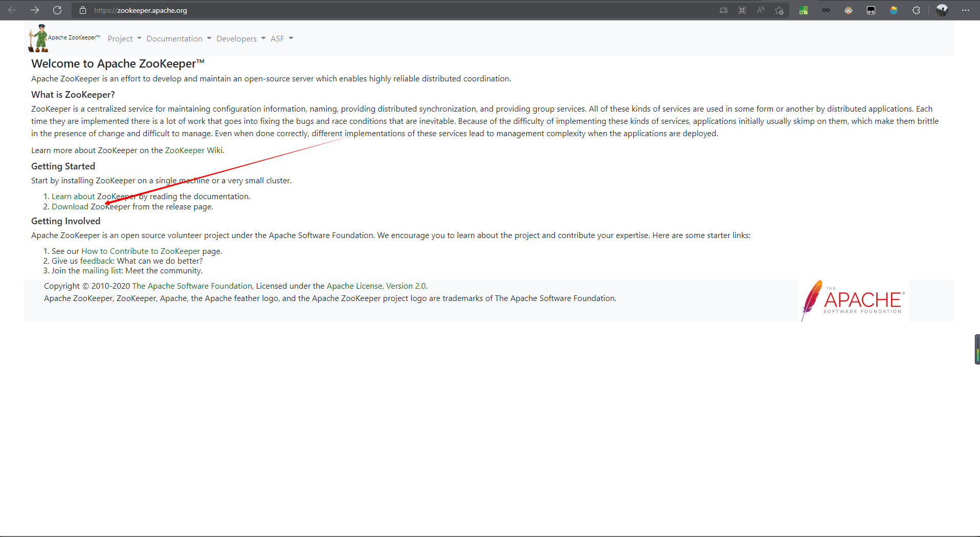Open Apache License, Version 2.0 link
This screenshot has height=537, width=980.
(x=376, y=286)
